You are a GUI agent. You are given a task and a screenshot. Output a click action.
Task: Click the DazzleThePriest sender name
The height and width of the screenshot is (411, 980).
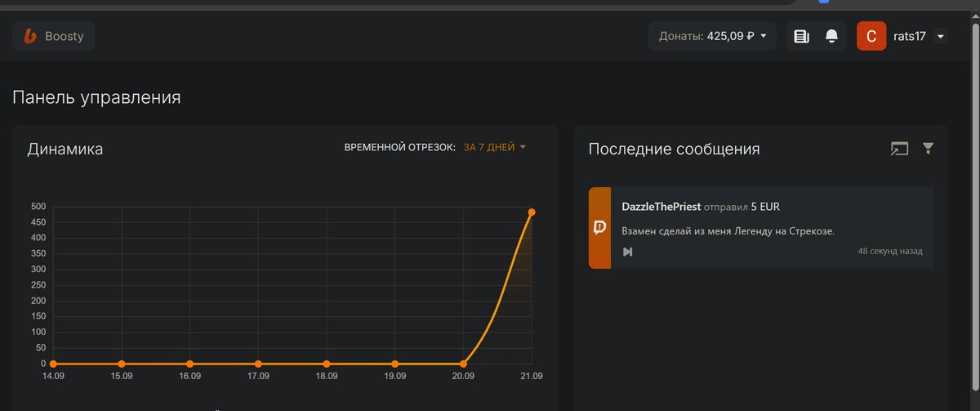tap(661, 207)
